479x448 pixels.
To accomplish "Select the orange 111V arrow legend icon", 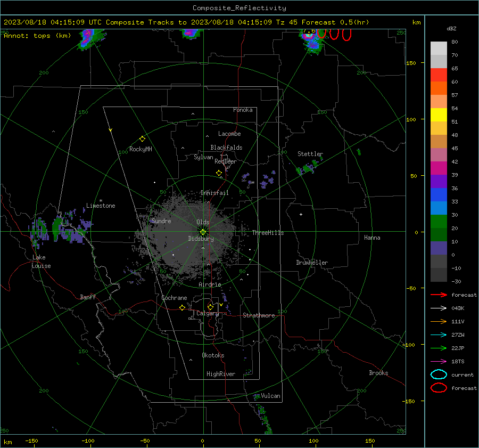I will tap(439, 321).
